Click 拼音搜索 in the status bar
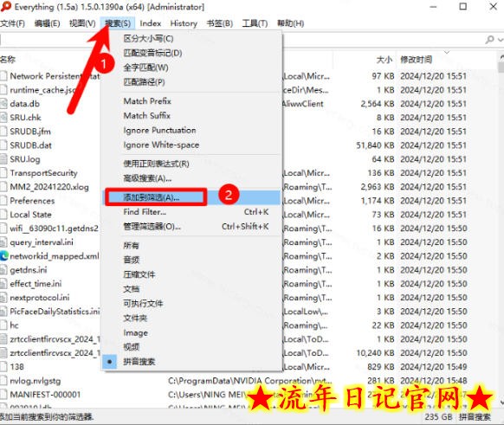The height and width of the screenshot is (425, 504). click(475, 417)
